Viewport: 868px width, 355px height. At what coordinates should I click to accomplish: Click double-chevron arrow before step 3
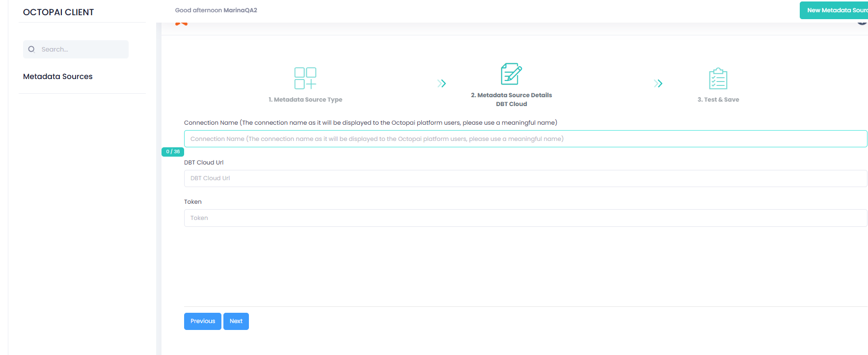[x=658, y=83]
